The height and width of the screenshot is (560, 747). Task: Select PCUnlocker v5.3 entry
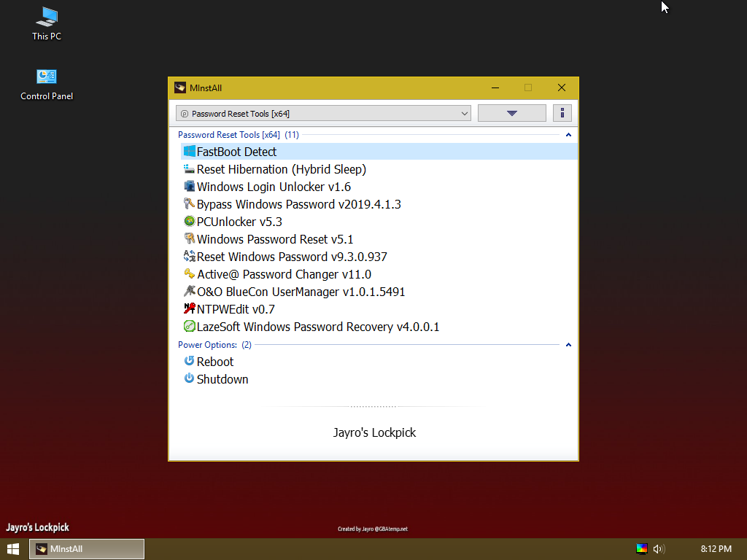tap(379, 222)
